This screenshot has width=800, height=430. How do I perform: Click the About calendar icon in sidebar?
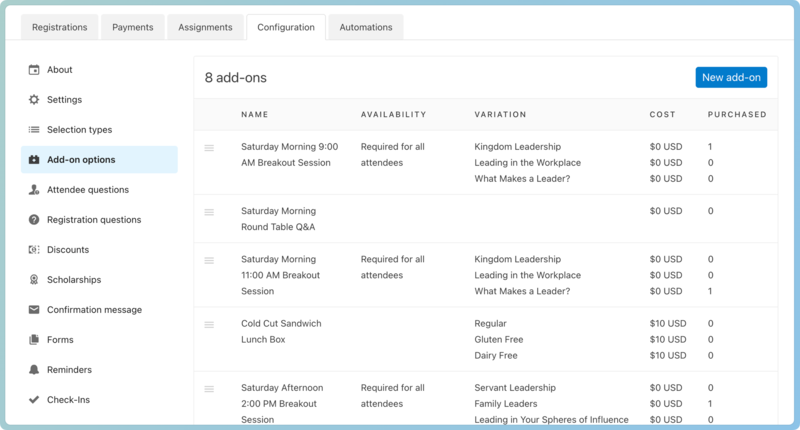pos(34,70)
